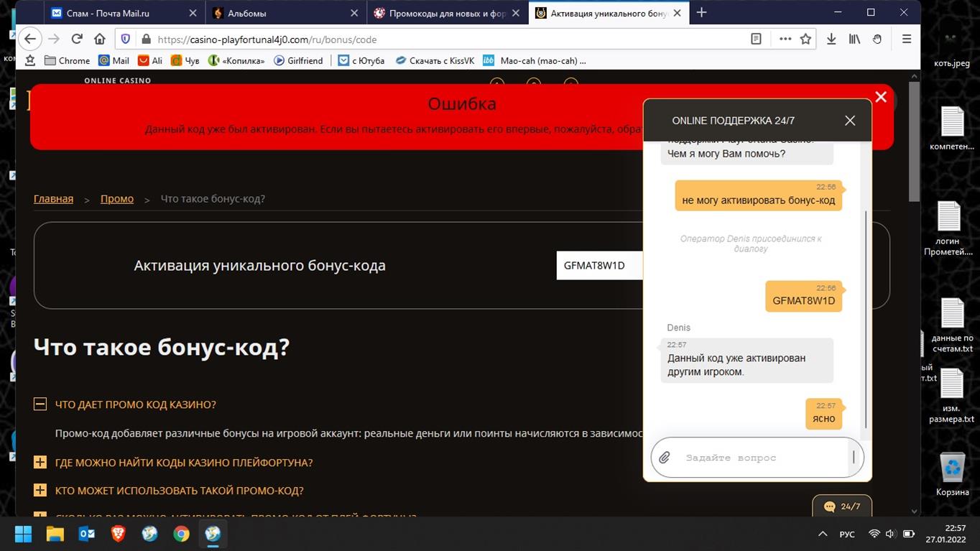Open the Brave browser from the taskbar
The image size is (980, 551).
(x=118, y=534)
